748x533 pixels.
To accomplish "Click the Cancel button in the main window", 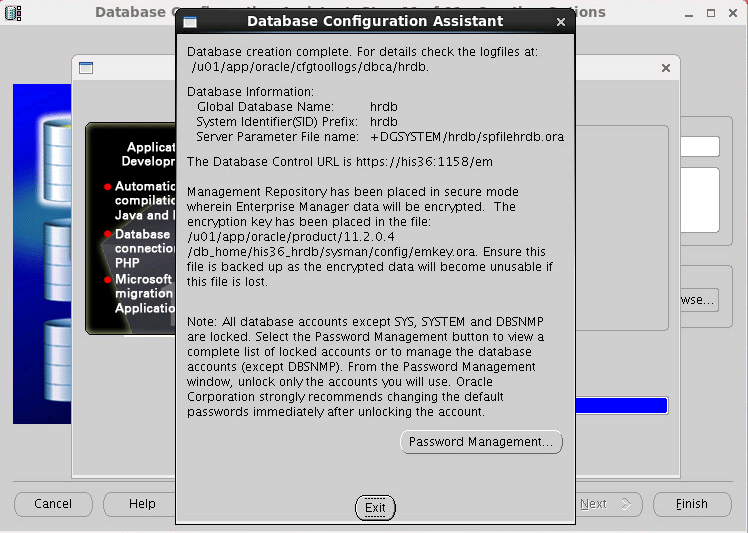I will 53,504.
